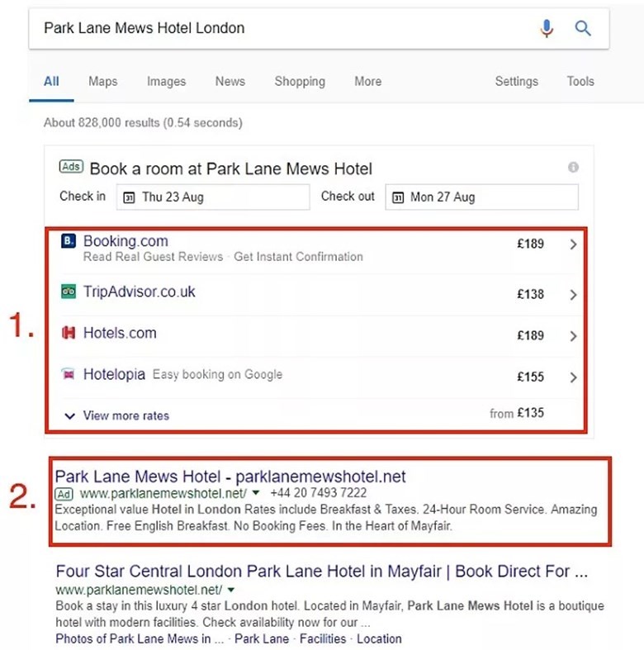Open the arrow next to Booking.com price
Screen dimensions: 644x650
pos(574,244)
